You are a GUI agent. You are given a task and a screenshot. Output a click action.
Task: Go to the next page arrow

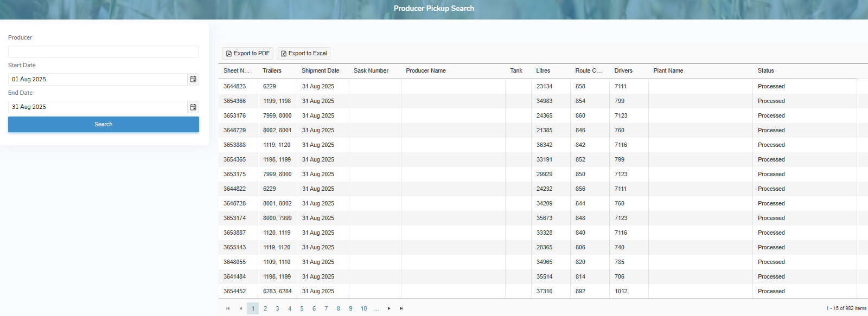pos(389,308)
